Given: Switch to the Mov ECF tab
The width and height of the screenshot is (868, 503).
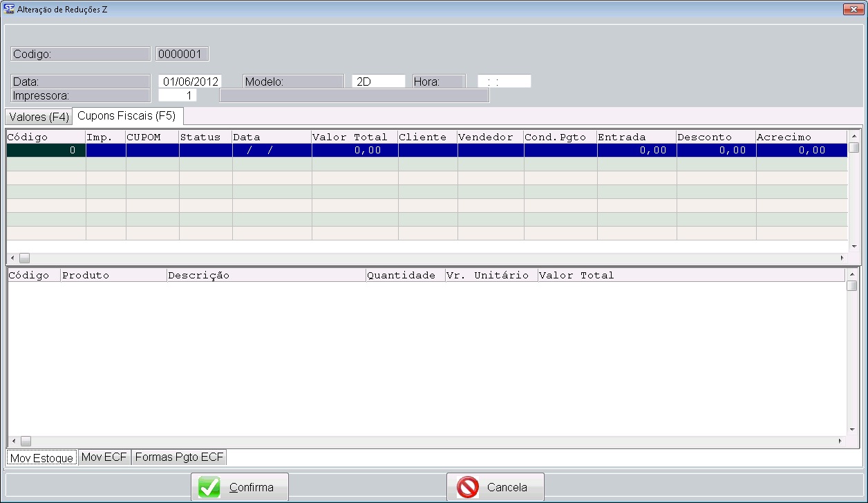Looking at the screenshot, I should 104,457.
